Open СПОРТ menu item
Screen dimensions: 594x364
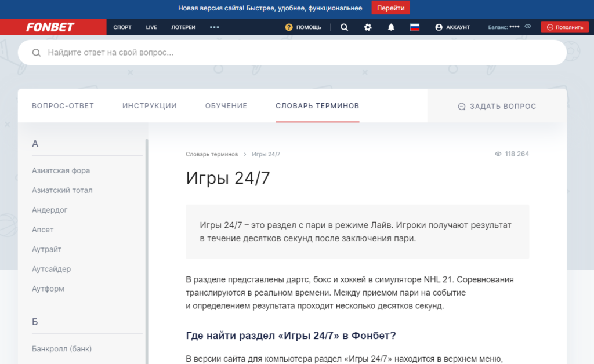(x=122, y=27)
